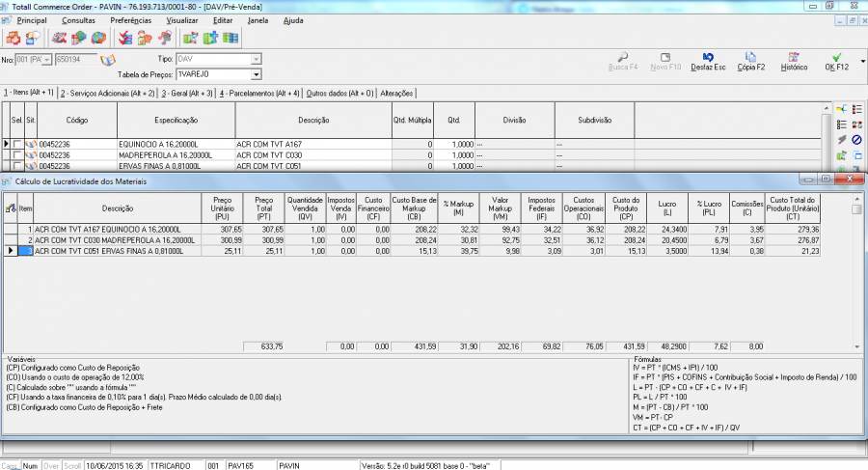Viewport: 868px width, 470px height.
Task: Open the Tipo DAV dropdown
Action: [x=256, y=61]
